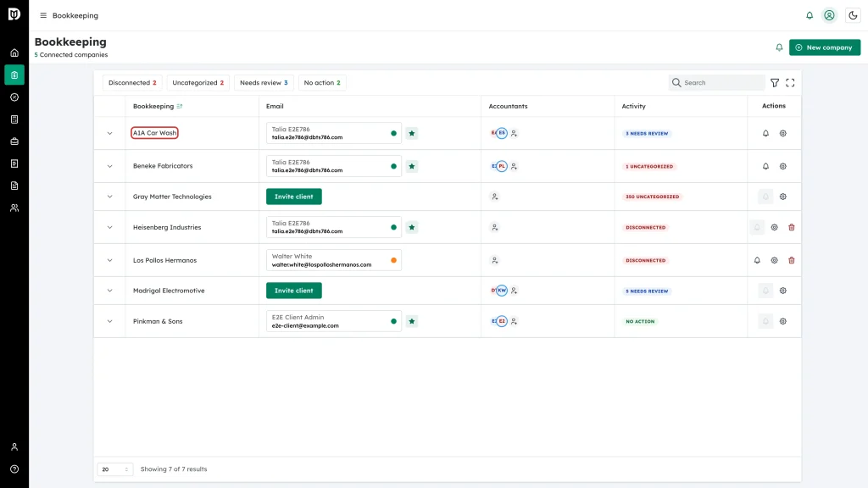Viewport: 868px width, 488px height.
Task: Click bell for Beneke Fabricators row
Action: (765, 167)
